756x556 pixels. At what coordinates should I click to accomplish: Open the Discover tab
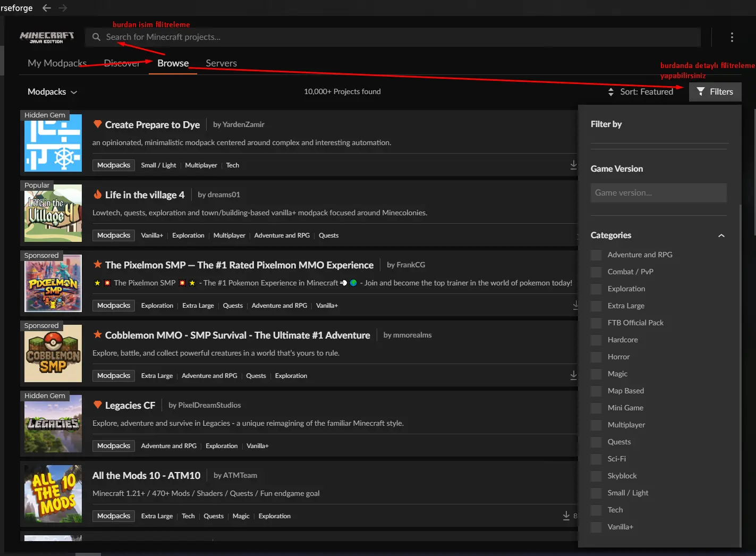(x=122, y=63)
